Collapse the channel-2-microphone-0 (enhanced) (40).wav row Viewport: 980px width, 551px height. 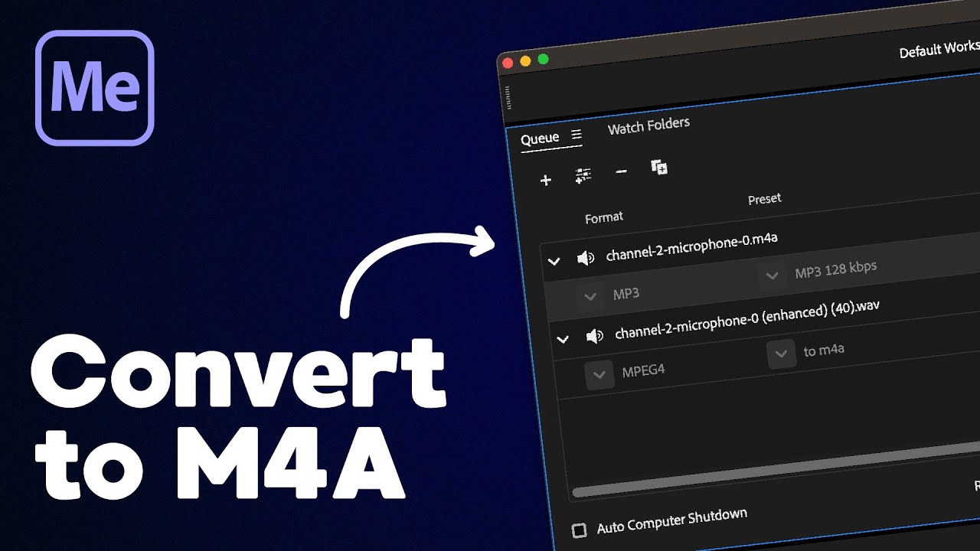(563, 338)
